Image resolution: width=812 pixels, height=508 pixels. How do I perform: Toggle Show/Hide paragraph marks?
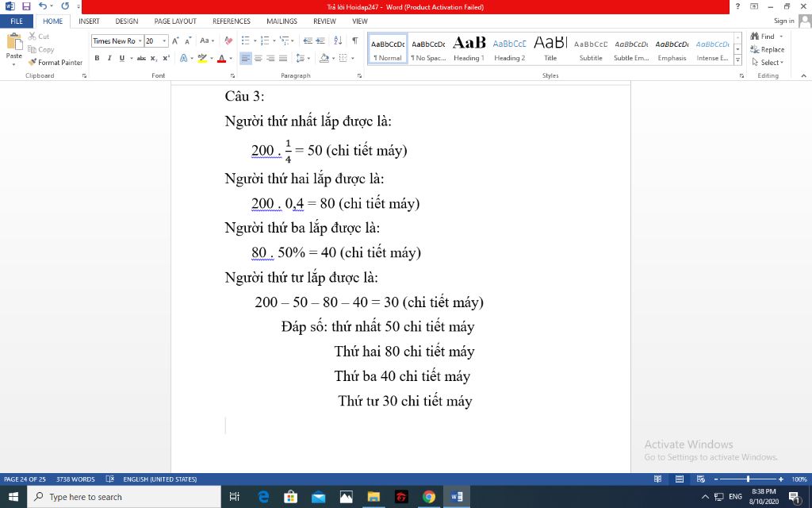tap(354, 40)
